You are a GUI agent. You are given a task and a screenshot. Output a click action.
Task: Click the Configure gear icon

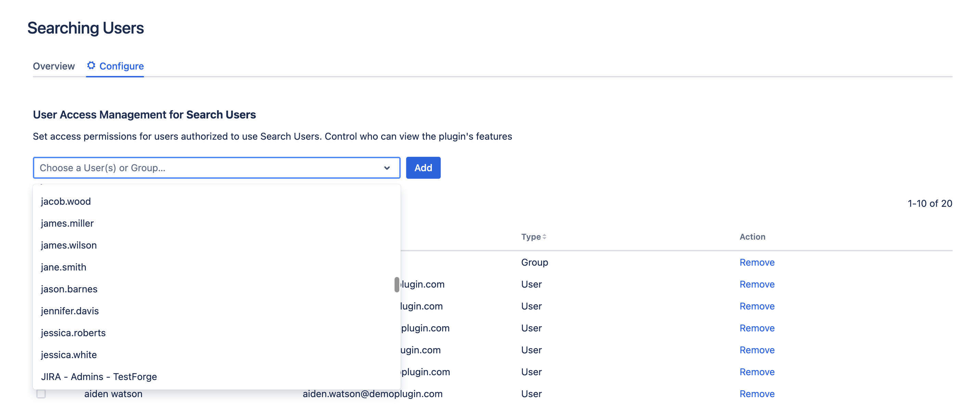pos(91,65)
